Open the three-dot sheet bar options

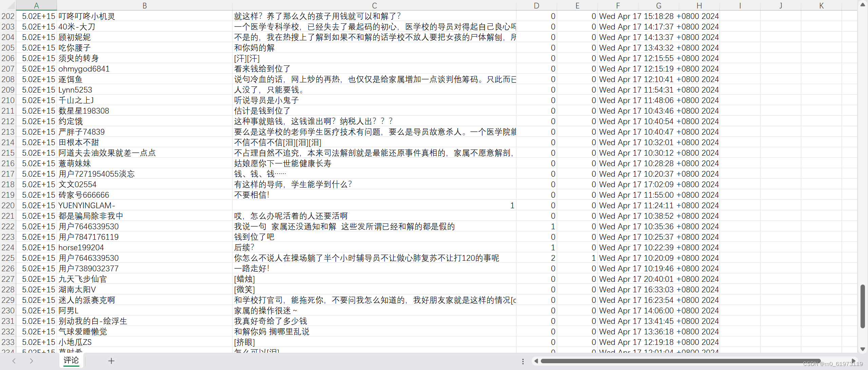[523, 362]
